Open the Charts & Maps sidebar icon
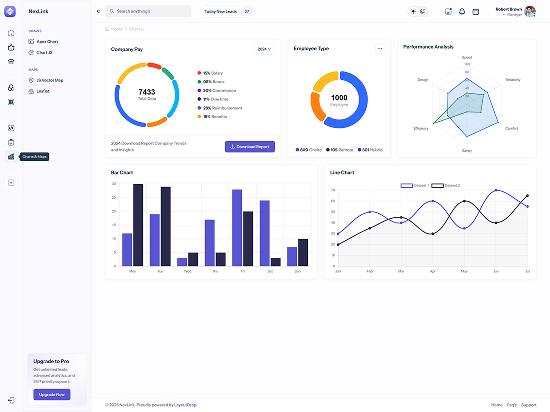The image size is (550, 412). [x=11, y=156]
